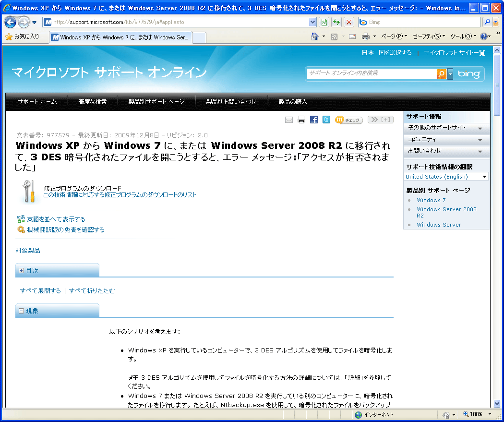The image size is (504, 422).
Task: Click the Help question mark icon
Action: [x=484, y=36]
